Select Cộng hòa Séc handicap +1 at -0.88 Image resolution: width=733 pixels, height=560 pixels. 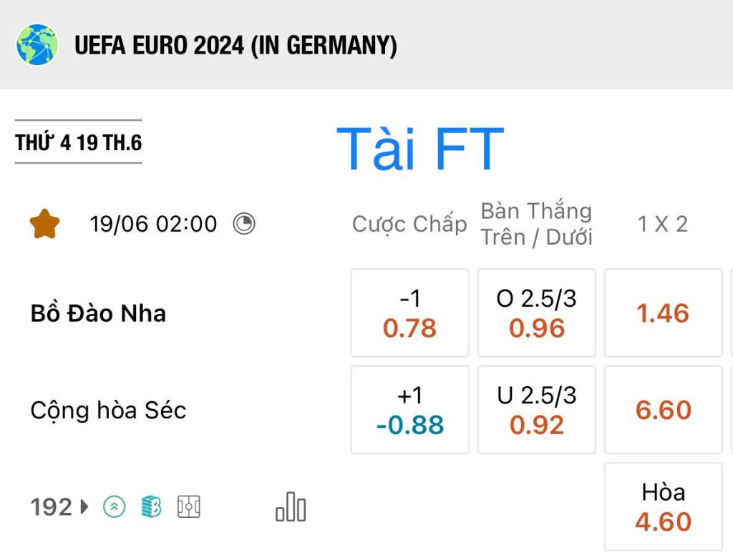(410, 410)
